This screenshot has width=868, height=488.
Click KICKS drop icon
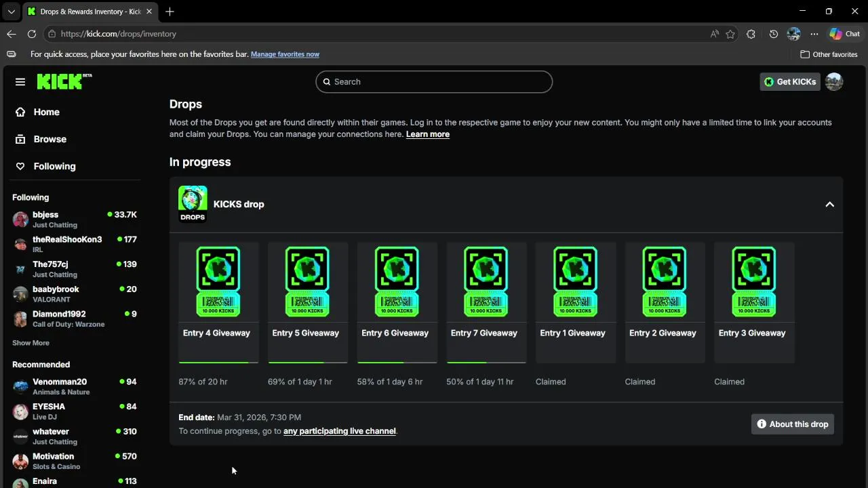[193, 204]
